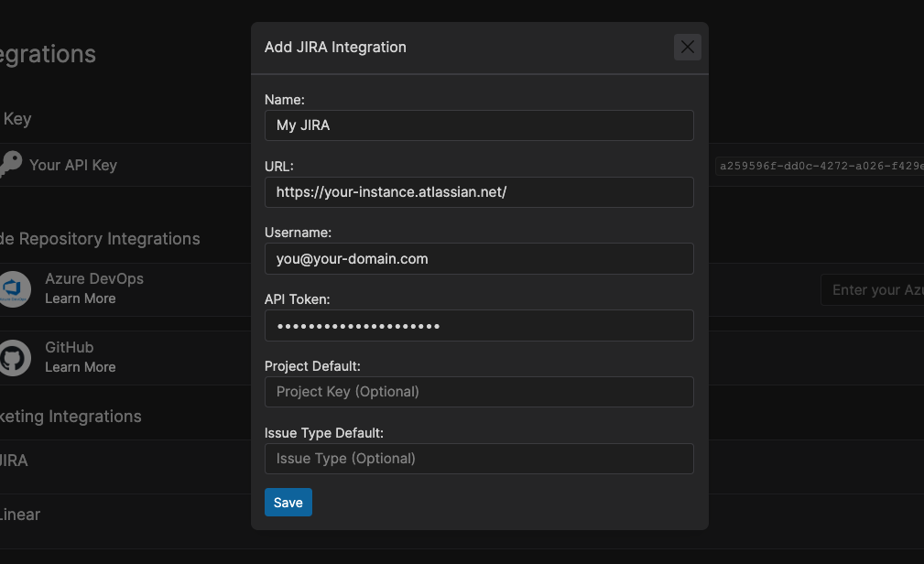The height and width of the screenshot is (564, 924).
Task: Select the displayed API key value
Action: coord(820,167)
